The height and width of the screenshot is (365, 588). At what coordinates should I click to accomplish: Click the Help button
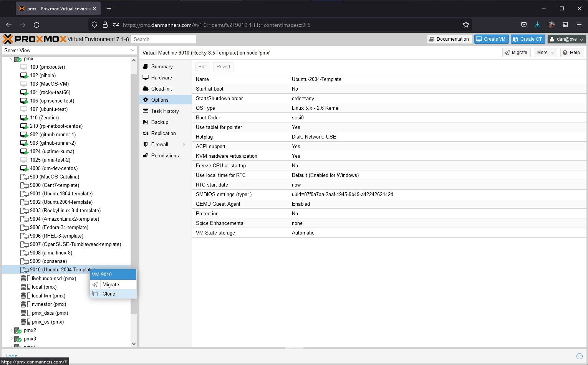(x=571, y=53)
